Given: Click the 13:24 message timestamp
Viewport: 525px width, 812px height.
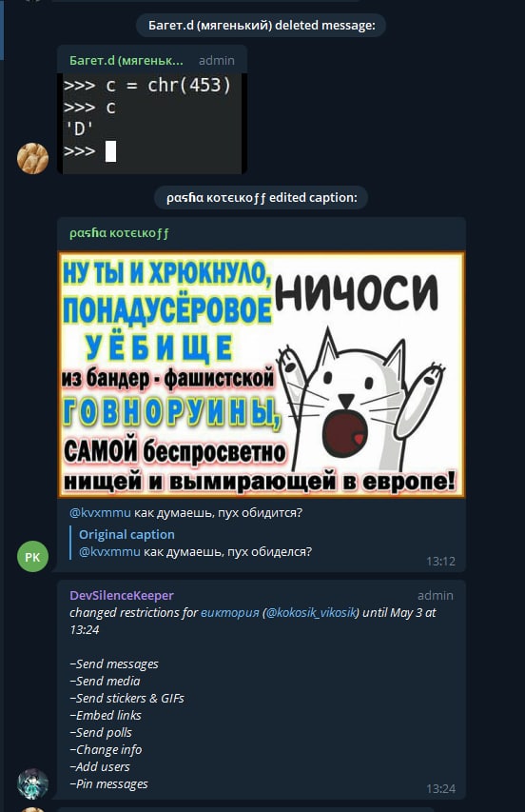Looking at the screenshot, I should (x=440, y=789).
